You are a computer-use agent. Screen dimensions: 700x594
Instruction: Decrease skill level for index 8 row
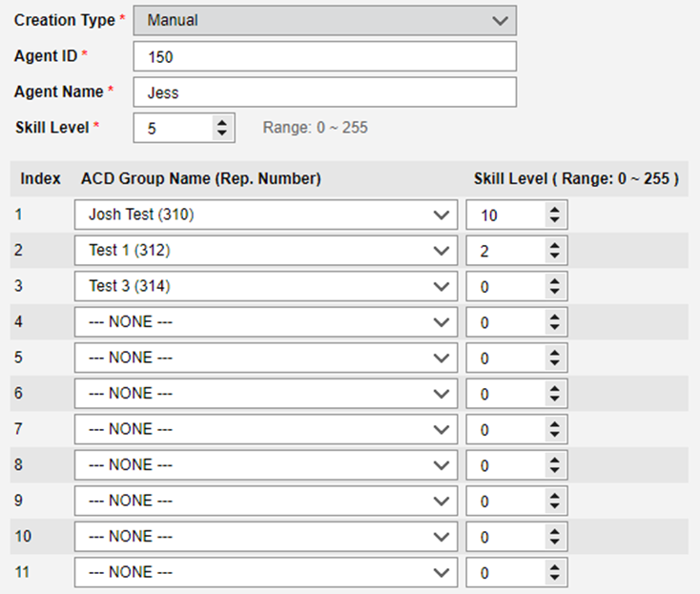coord(554,471)
